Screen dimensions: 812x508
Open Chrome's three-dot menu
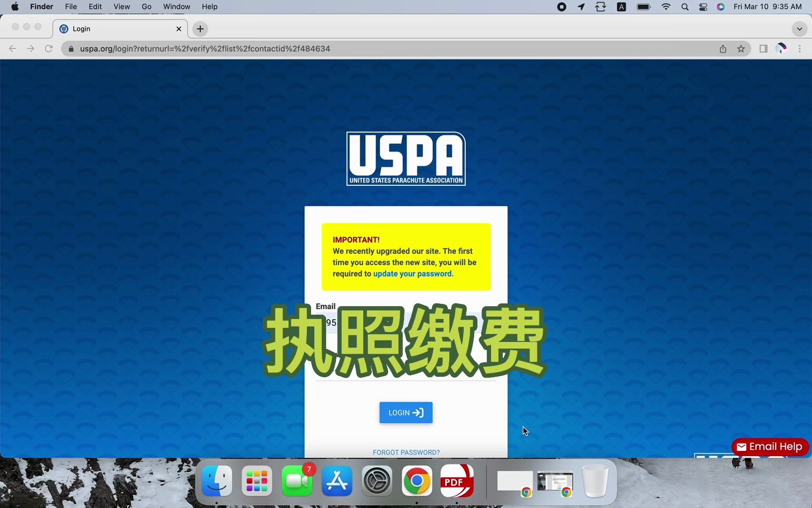[799, 49]
